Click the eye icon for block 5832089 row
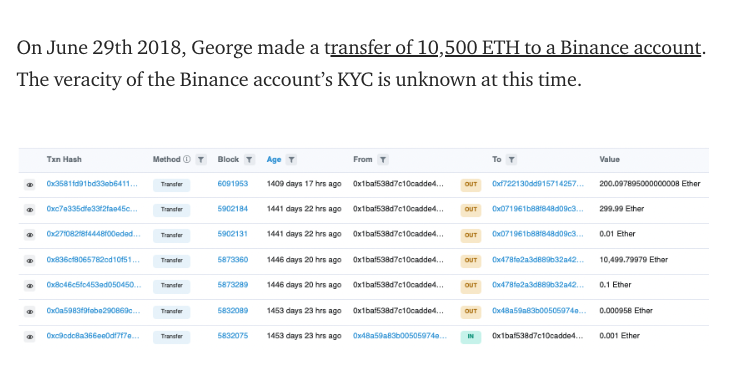Image resolution: width=732 pixels, height=376 pixels. click(x=29, y=312)
